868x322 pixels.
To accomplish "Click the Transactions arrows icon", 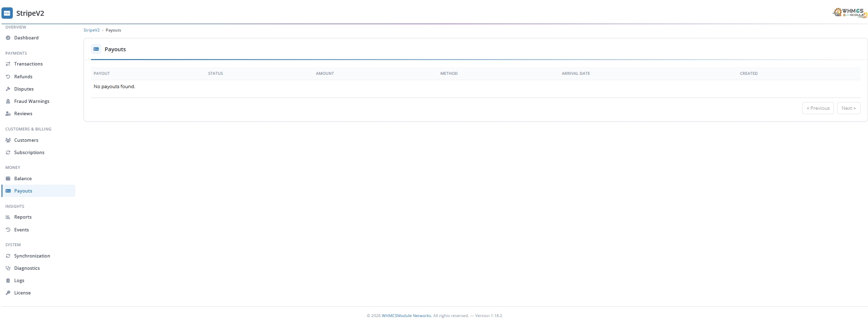I will [8, 64].
